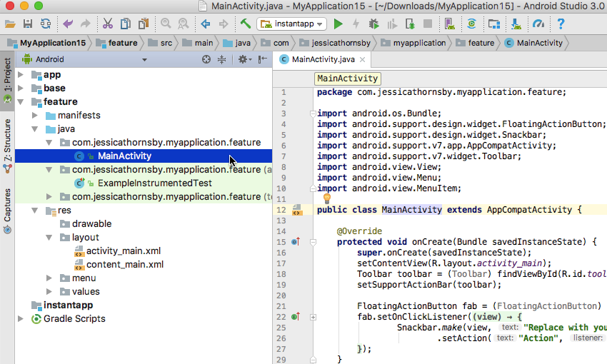Screen dimensions: 607x364
Task: Start debugging with the bug icon
Action: [x=374, y=24]
